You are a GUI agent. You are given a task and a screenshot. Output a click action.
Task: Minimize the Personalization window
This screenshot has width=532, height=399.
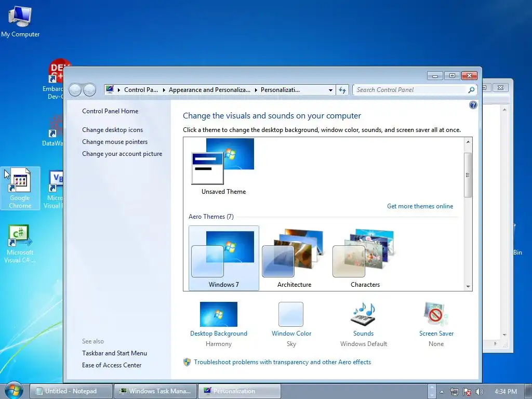[x=435, y=75]
